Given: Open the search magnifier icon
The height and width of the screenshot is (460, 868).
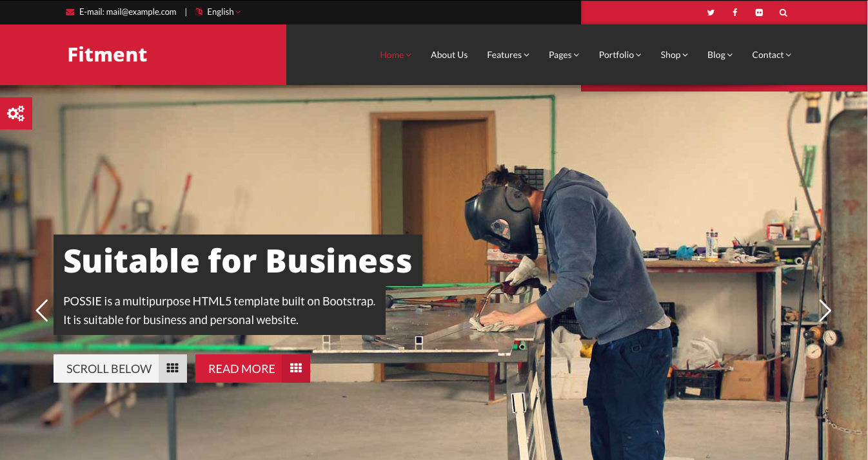Looking at the screenshot, I should (783, 12).
